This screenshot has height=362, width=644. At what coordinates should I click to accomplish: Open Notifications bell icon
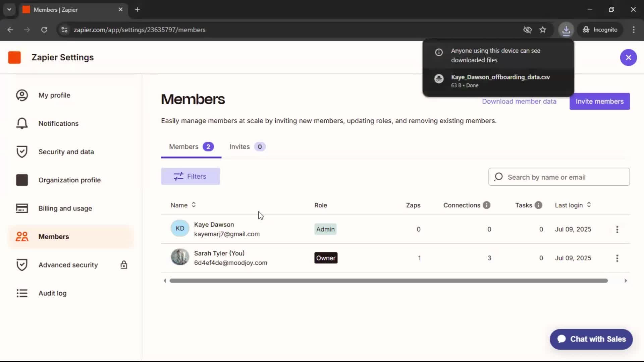pos(22,123)
